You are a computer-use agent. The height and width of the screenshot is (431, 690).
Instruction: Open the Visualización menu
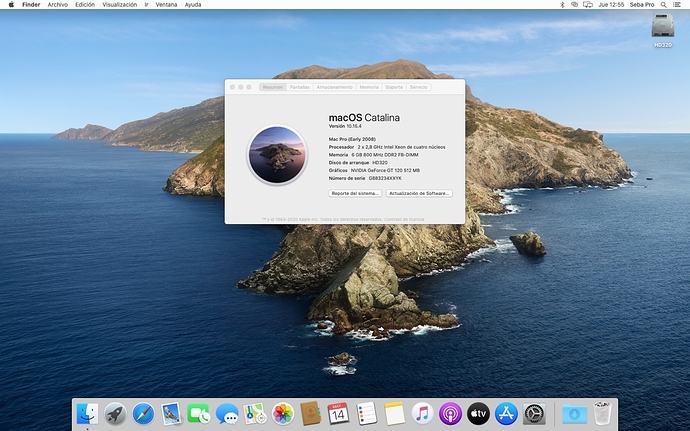[119, 5]
